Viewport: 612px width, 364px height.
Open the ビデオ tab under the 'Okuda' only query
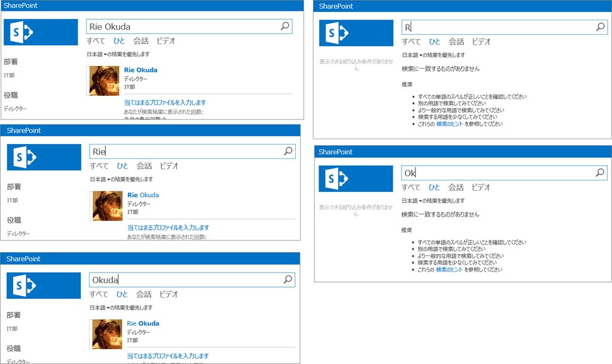click(169, 294)
